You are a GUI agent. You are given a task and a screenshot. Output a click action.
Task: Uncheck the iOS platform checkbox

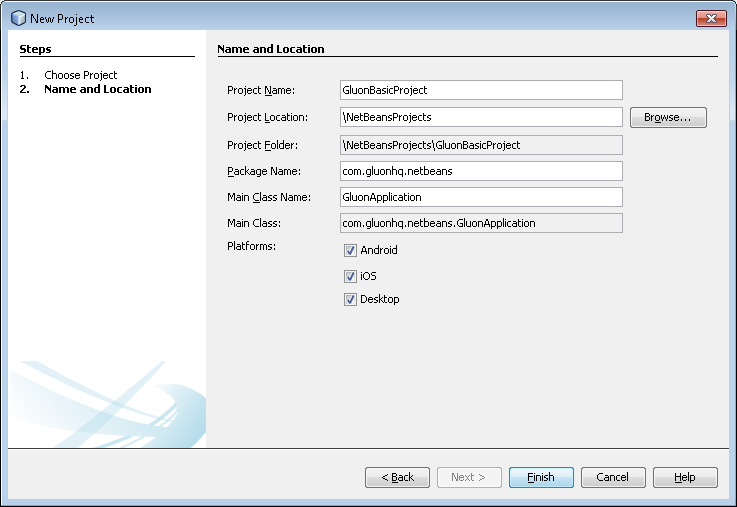point(350,276)
